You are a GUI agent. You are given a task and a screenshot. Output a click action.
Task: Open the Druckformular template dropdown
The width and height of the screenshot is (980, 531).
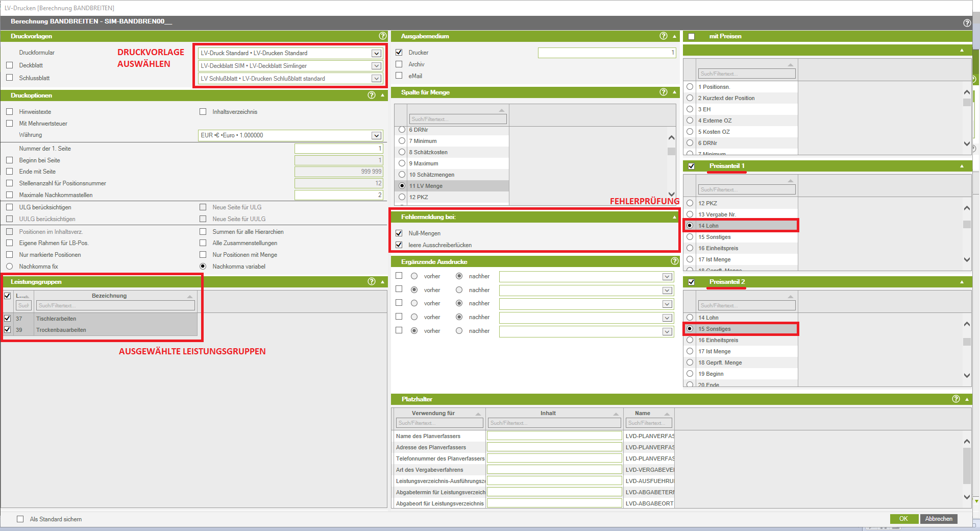point(376,53)
